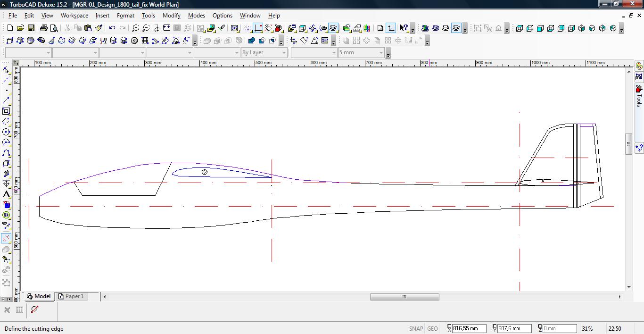Expand the 3D primitives toolbar overflow arrow

[195, 42]
